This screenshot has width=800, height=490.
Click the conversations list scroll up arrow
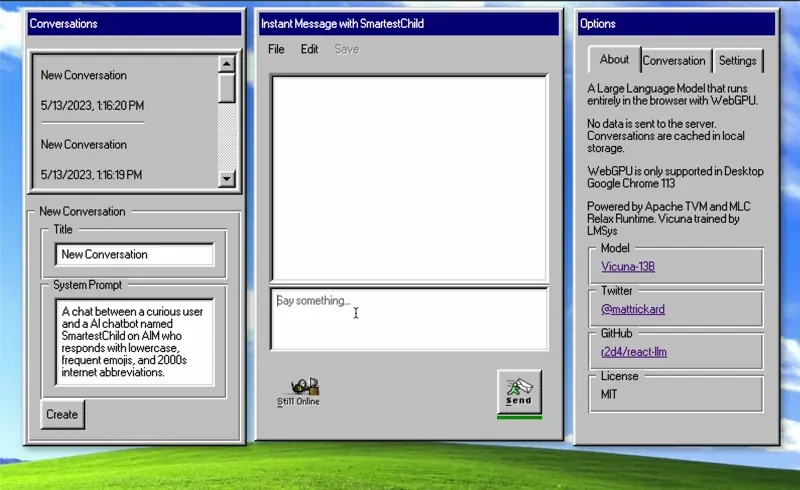click(227, 64)
